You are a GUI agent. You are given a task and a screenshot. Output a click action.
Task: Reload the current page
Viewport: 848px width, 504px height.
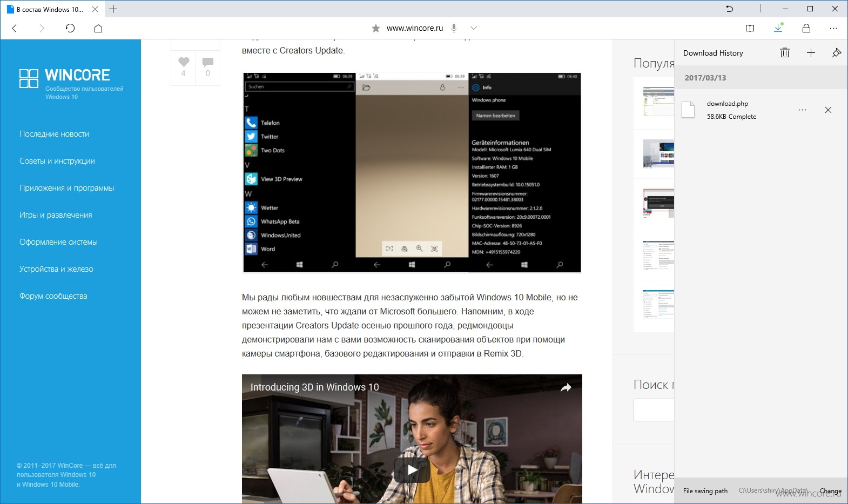pos(70,28)
